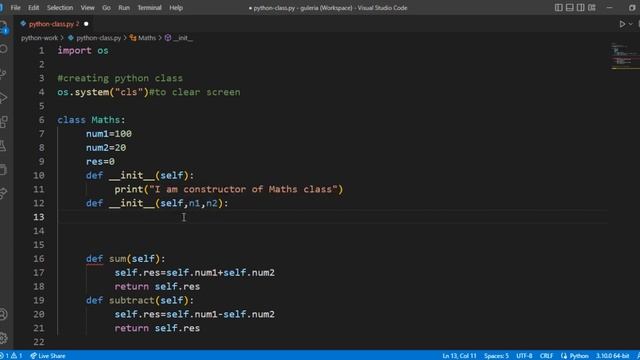Click 'res=0' on line 9
The image size is (640, 360).
click(x=100, y=162)
